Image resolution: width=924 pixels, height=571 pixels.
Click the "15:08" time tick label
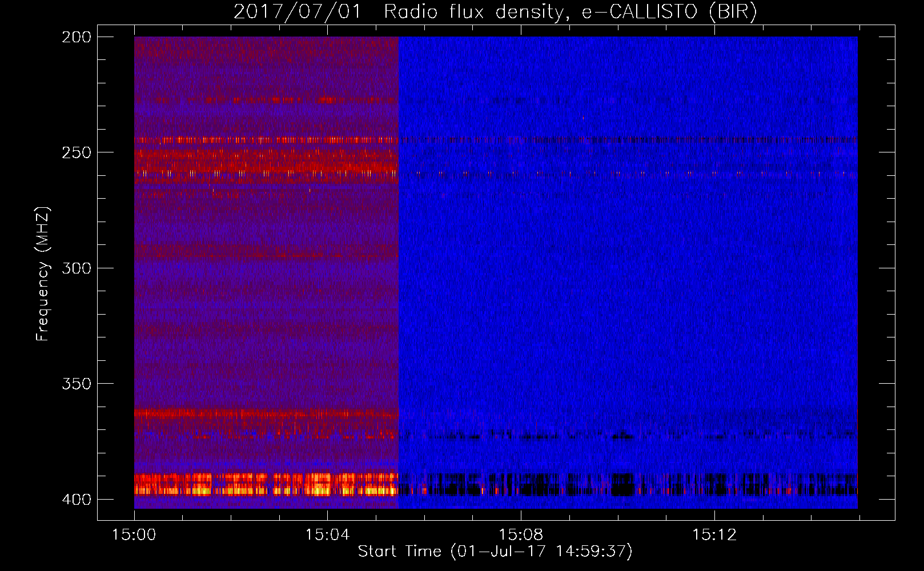521,535
